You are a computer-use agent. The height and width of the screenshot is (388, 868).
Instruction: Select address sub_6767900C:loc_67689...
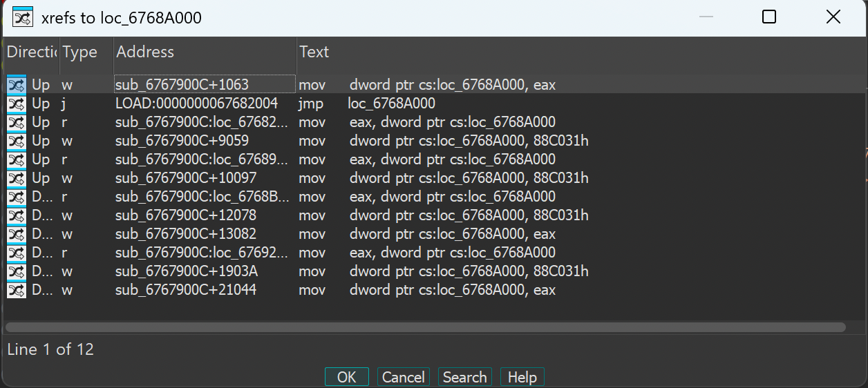point(202,159)
